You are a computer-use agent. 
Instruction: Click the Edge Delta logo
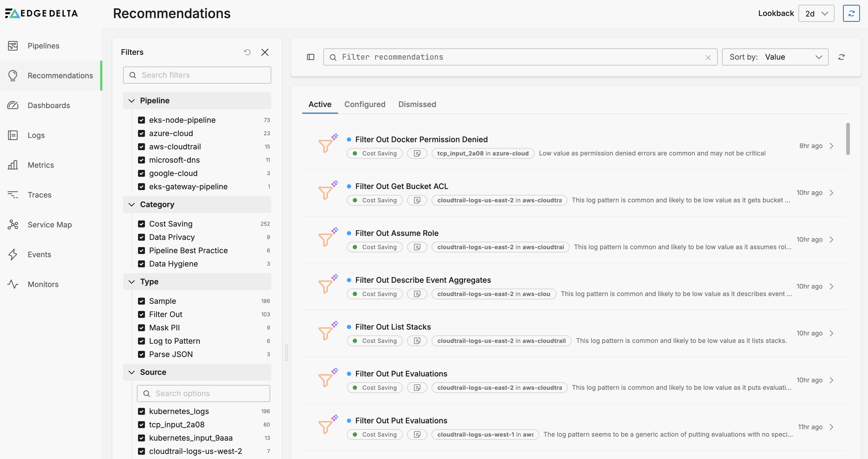[42, 13]
